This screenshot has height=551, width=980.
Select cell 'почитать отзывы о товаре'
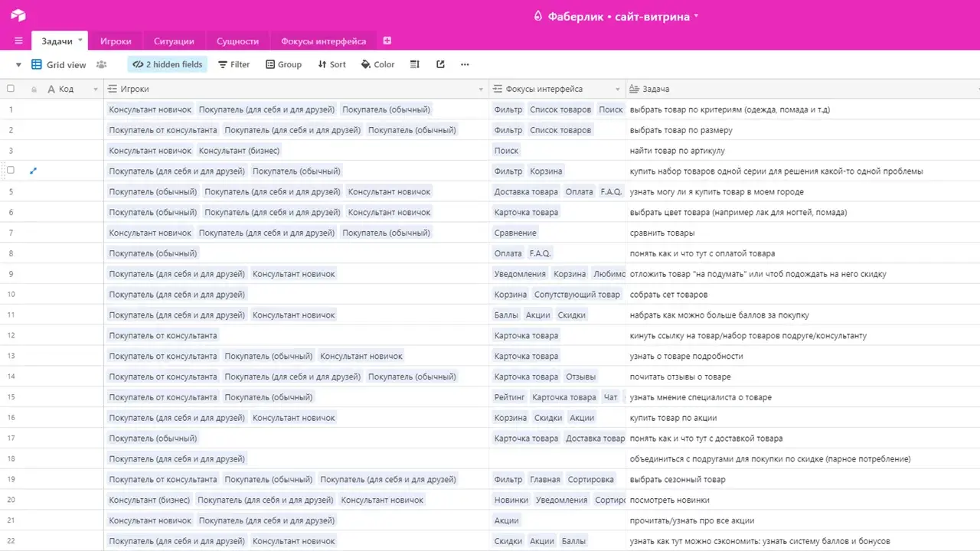click(802, 377)
